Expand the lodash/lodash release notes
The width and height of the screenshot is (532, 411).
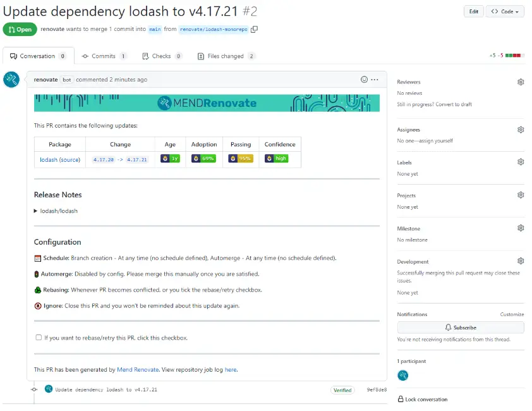click(x=56, y=211)
